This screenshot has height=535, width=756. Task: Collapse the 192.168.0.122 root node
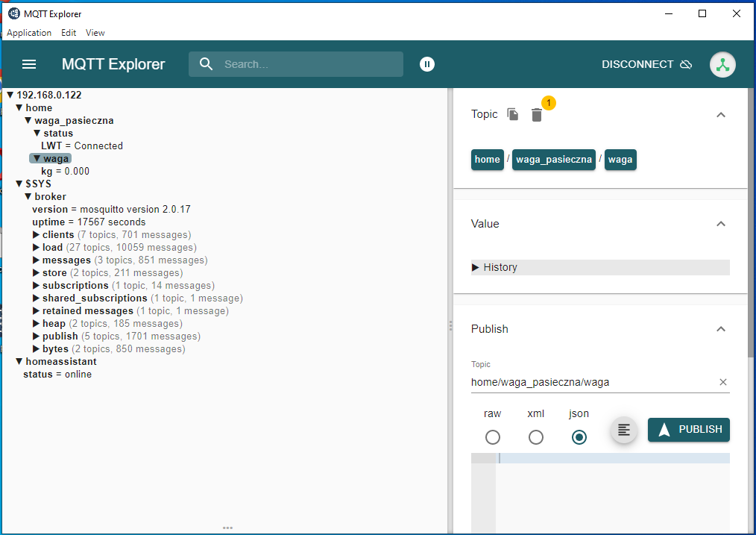(10, 95)
